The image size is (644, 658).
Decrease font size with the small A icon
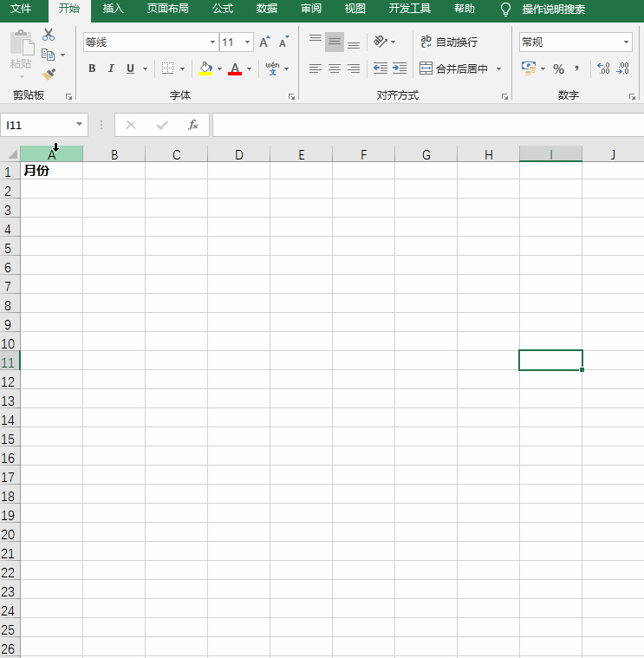coord(284,42)
